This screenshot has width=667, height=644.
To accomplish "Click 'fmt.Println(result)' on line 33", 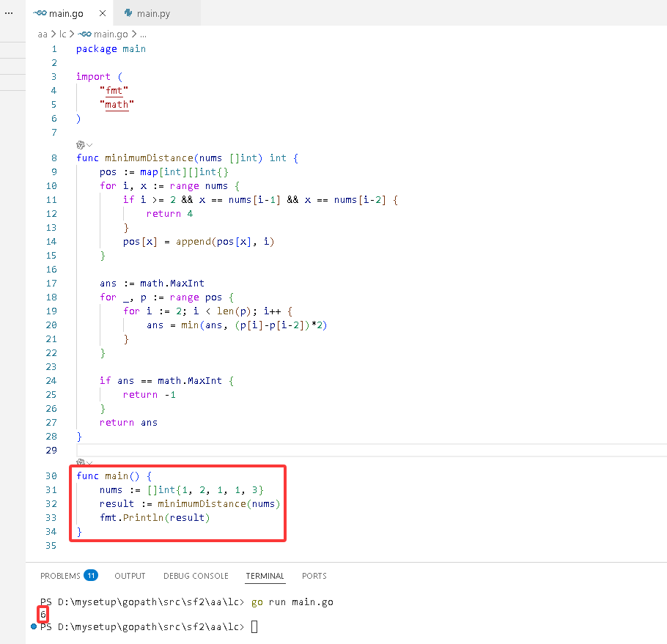I will click(155, 518).
